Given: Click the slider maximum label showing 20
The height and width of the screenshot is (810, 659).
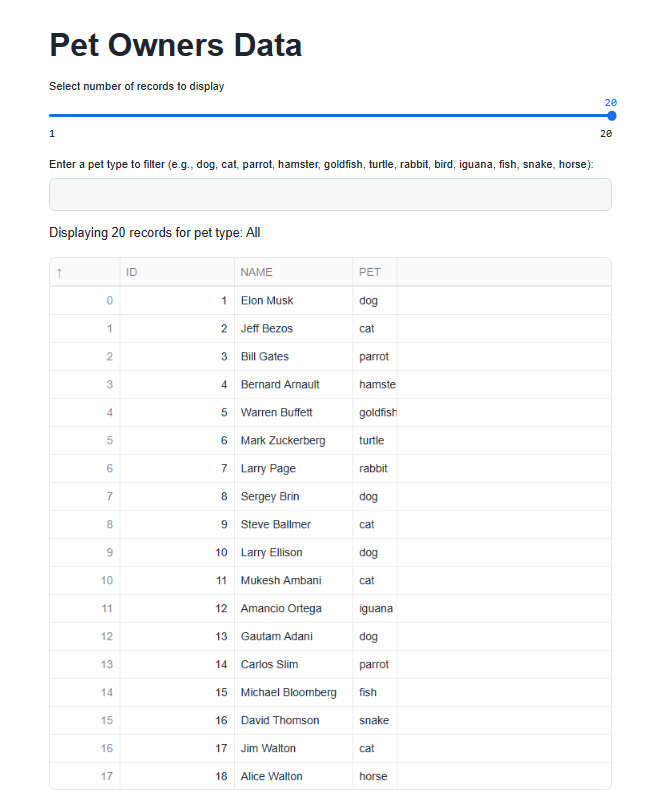Looking at the screenshot, I should tap(608, 133).
